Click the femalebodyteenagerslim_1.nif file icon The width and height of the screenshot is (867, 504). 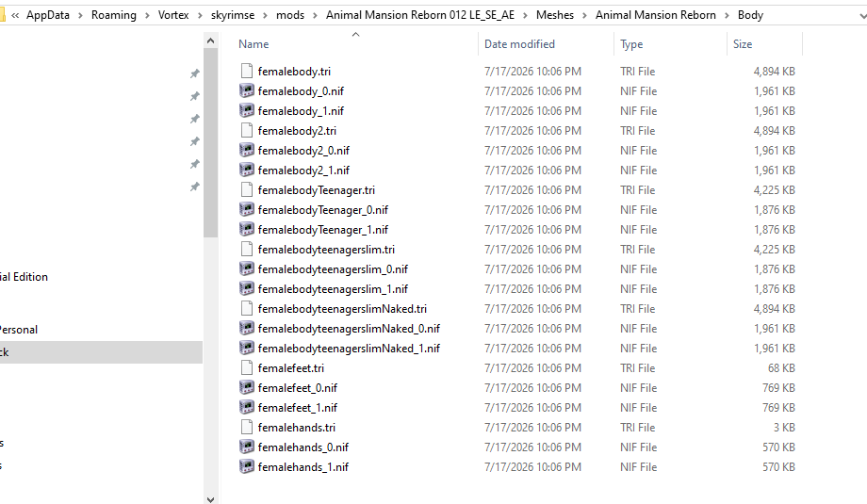tap(247, 288)
